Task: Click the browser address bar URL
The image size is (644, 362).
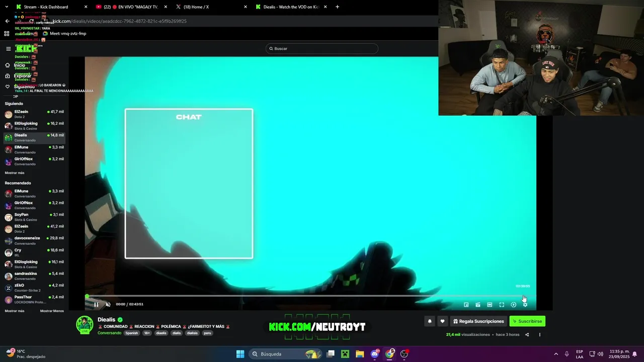Action: point(120,21)
